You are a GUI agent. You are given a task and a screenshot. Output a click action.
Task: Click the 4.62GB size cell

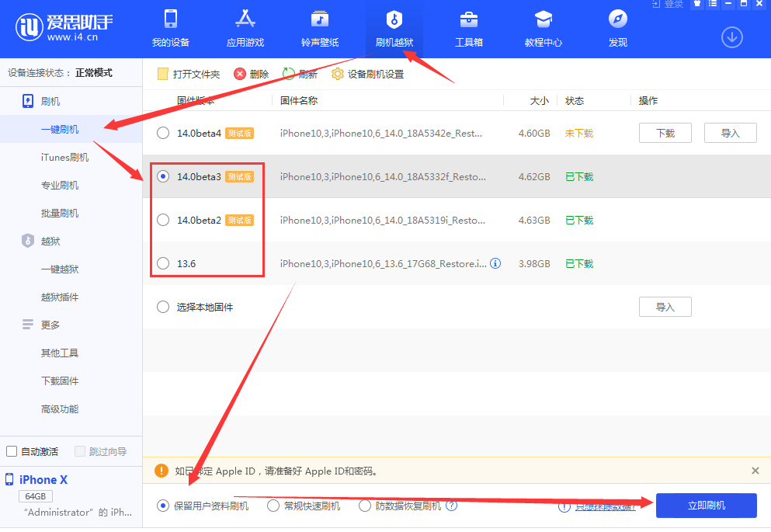(534, 176)
